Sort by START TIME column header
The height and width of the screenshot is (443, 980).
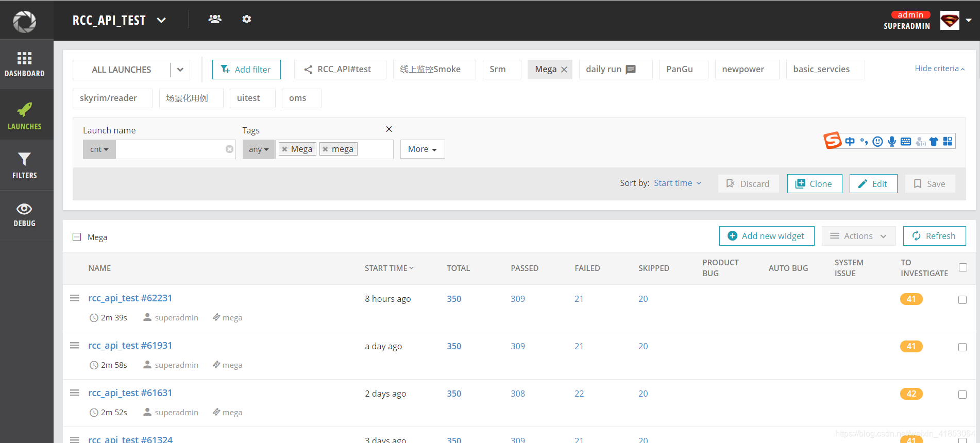tap(389, 268)
